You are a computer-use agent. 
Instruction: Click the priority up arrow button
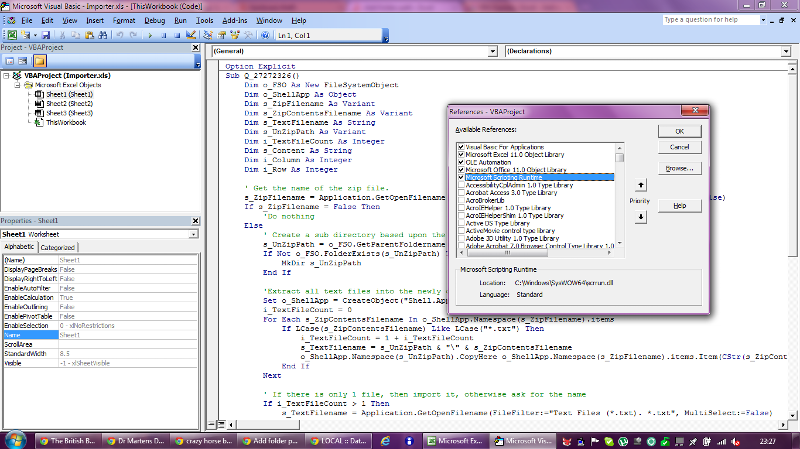(641, 185)
